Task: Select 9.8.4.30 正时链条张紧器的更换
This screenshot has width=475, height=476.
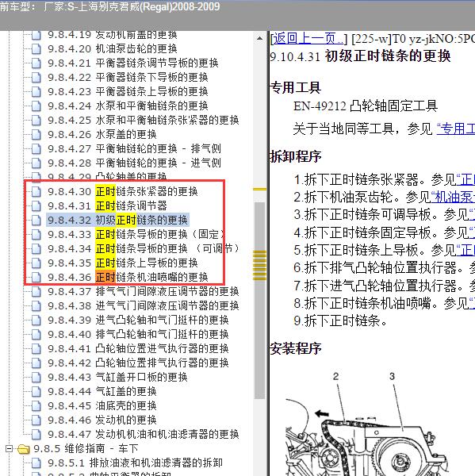Action: coord(123,191)
